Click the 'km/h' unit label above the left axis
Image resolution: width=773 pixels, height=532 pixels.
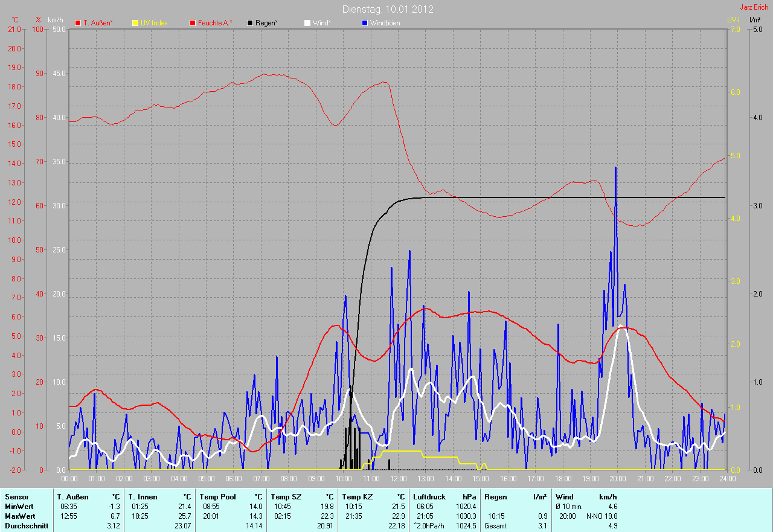54,20
